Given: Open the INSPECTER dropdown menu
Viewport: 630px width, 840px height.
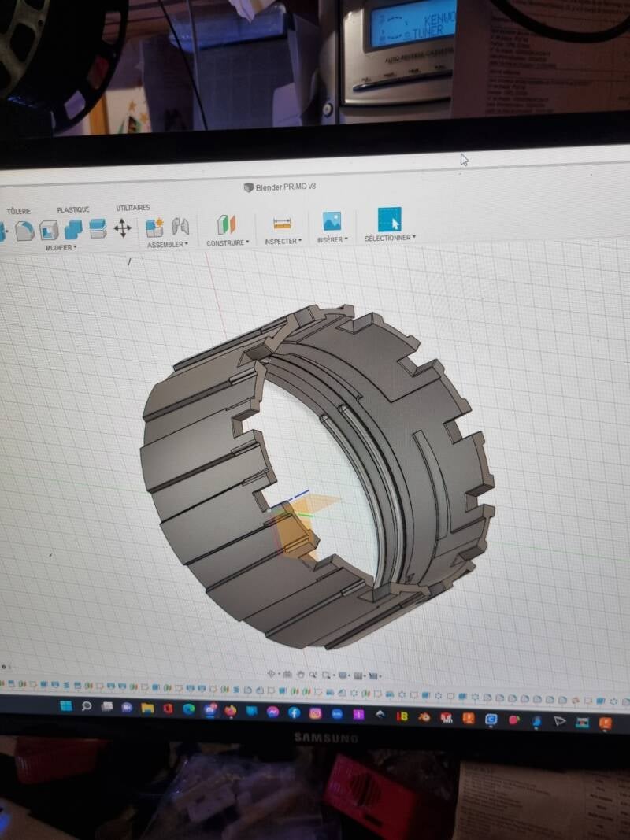Looking at the screenshot, I should (x=283, y=241).
